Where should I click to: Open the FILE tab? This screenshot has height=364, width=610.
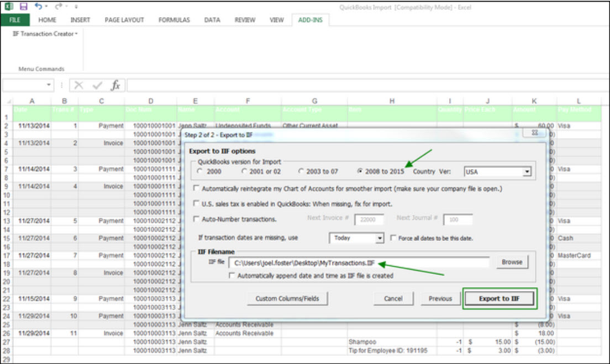pyautogui.click(x=15, y=20)
